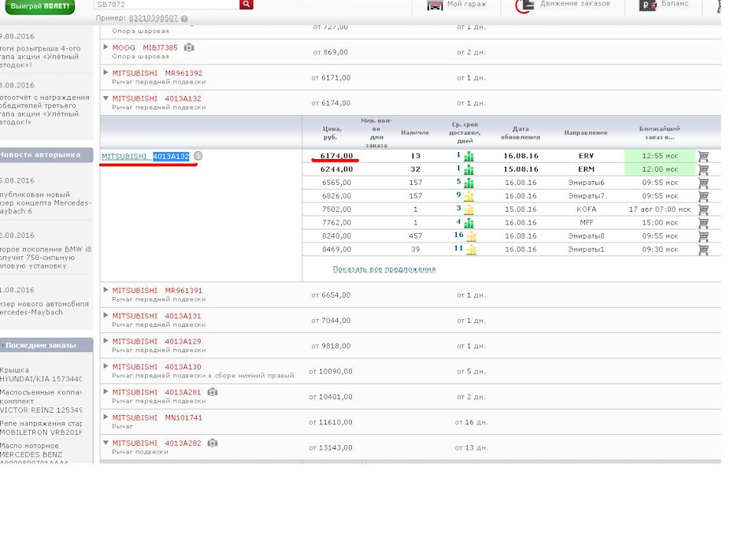Click the Направление column header
This screenshot has width=756, height=534.
pyautogui.click(x=586, y=132)
